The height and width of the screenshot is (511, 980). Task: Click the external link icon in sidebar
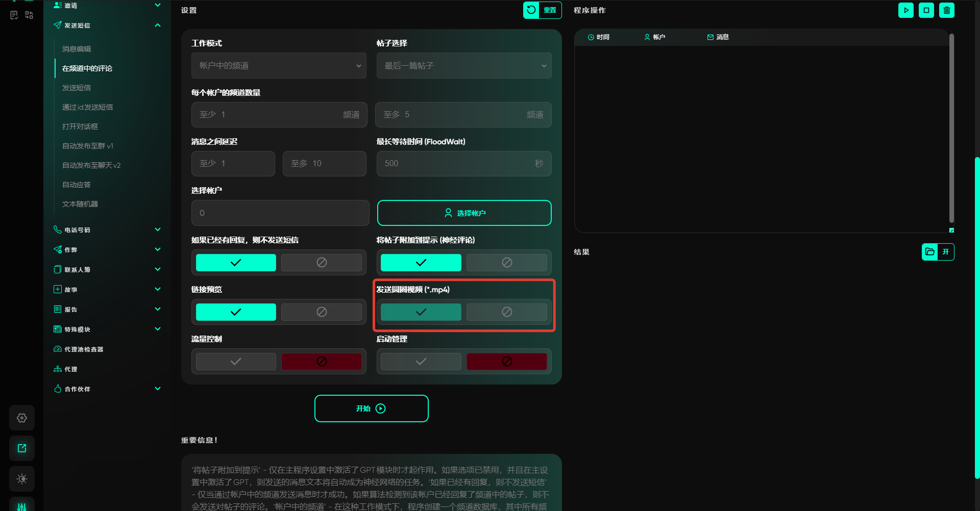22,448
